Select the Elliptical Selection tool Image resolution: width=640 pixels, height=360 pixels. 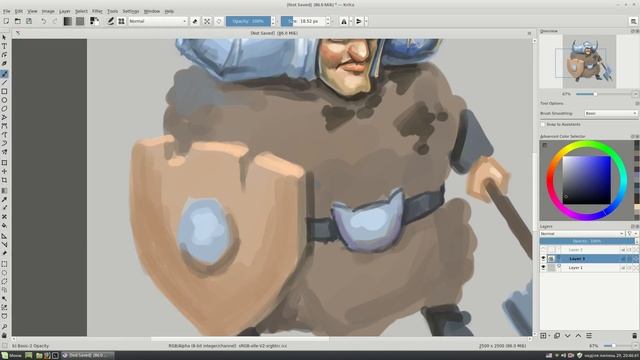point(4,273)
